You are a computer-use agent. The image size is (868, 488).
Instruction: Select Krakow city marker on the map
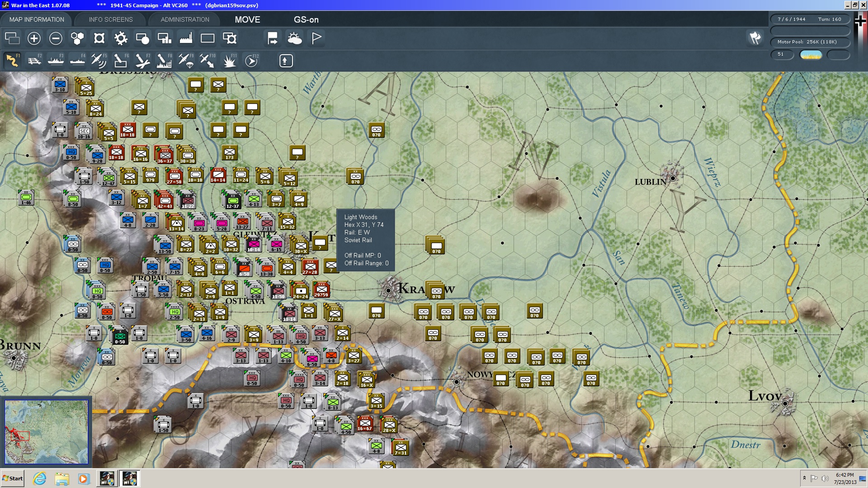388,290
